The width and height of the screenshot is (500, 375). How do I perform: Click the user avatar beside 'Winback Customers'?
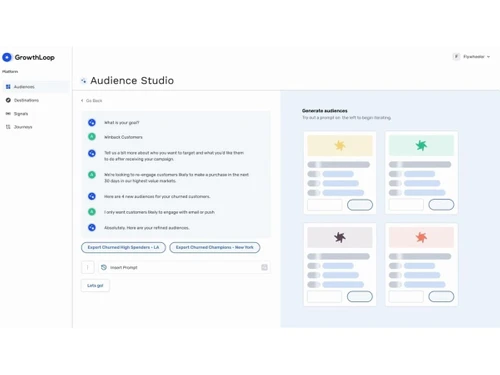pyautogui.click(x=92, y=137)
